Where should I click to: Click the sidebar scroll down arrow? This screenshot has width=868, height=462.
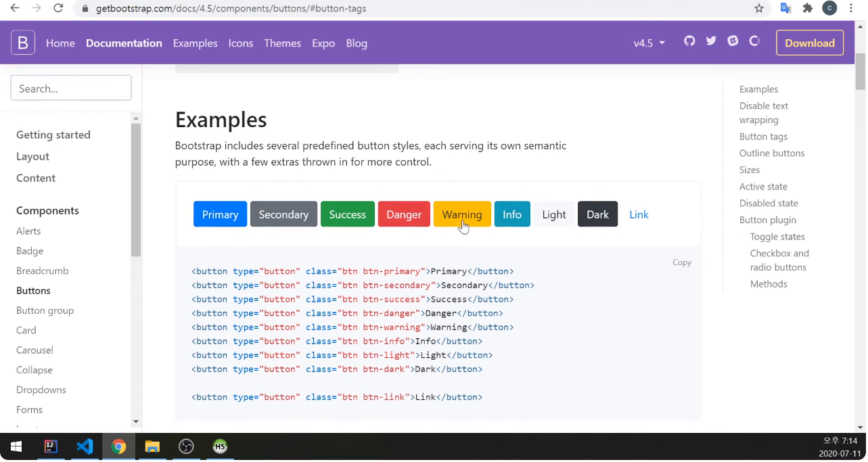136,421
